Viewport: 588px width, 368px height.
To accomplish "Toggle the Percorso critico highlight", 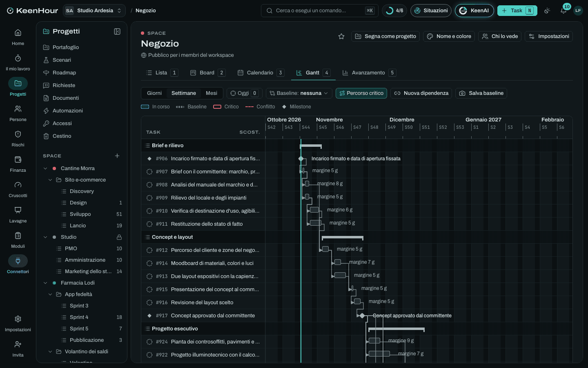I will click(x=361, y=93).
